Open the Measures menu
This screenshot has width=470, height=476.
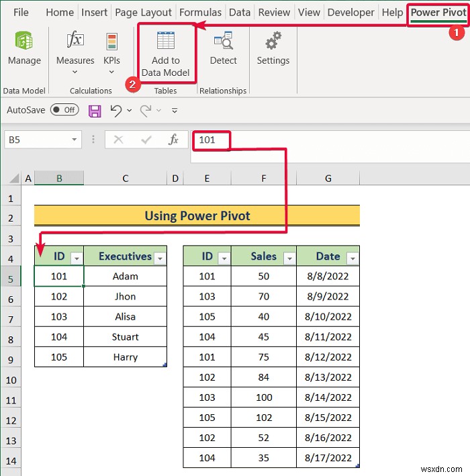pyautogui.click(x=75, y=52)
